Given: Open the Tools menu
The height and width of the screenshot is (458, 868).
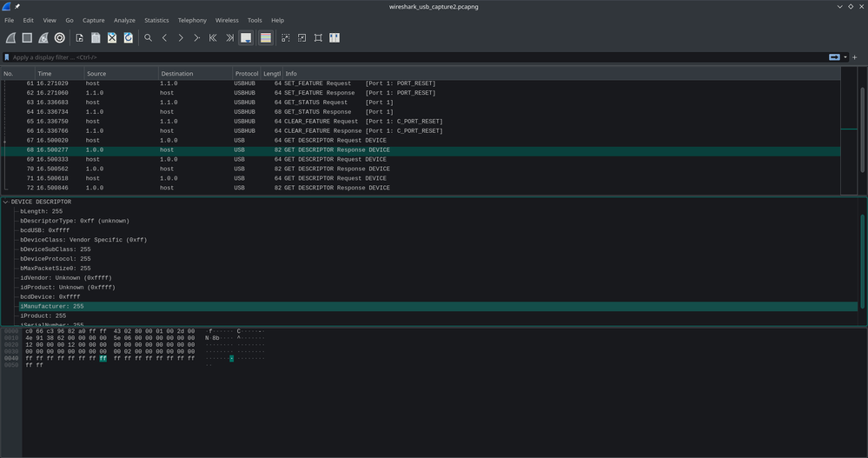Looking at the screenshot, I should pos(255,20).
